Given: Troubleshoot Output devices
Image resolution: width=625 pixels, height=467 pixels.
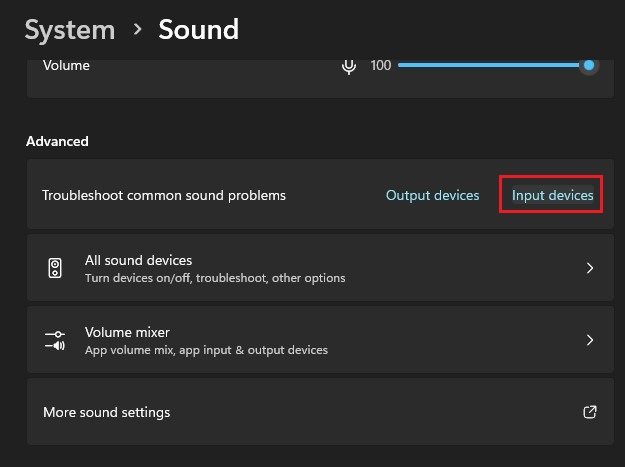Looking at the screenshot, I should click(x=432, y=195).
